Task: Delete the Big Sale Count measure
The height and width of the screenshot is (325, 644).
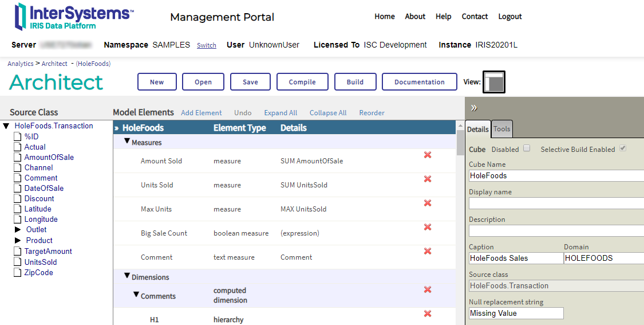Action: point(428,227)
